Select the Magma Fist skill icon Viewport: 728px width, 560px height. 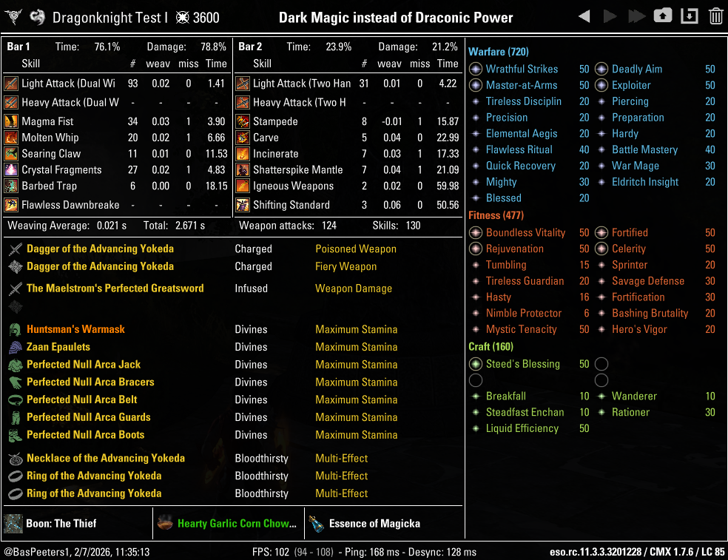[12, 121]
